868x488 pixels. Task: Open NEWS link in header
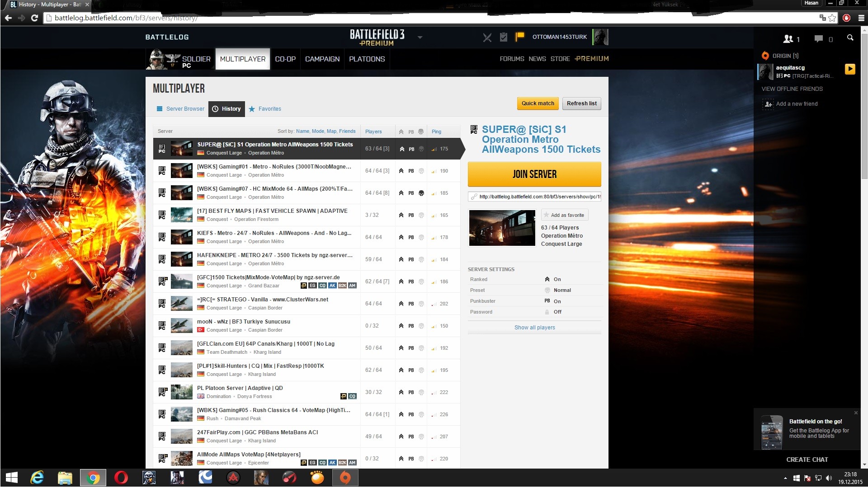pyautogui.click(x=537, y=59)
